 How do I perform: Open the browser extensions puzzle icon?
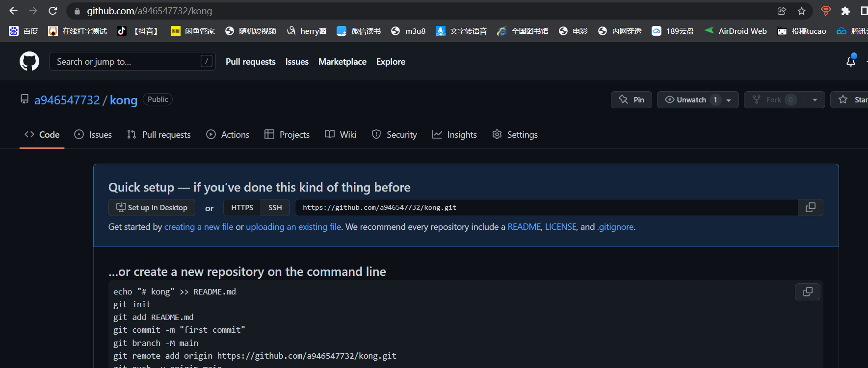click(x=845, y=11)
